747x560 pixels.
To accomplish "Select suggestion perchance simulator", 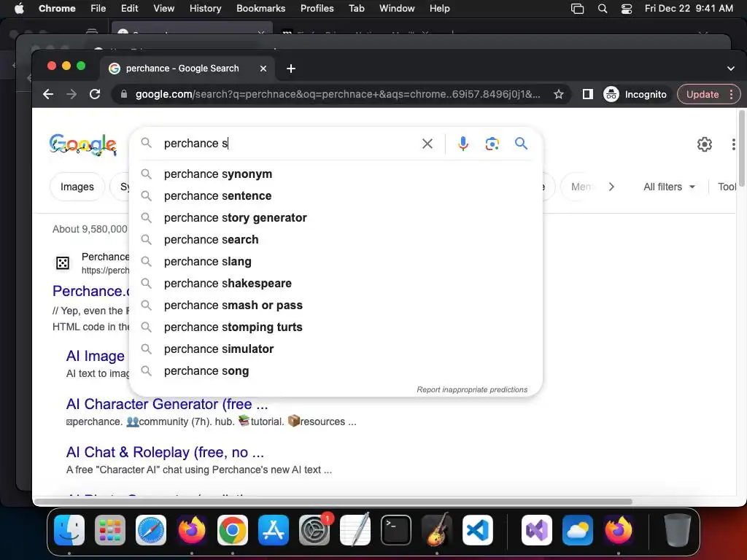I will pos(336,349).
